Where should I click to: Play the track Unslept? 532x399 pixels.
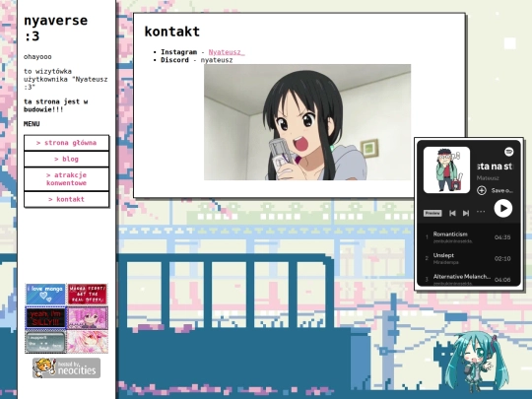tap(468, 258)
